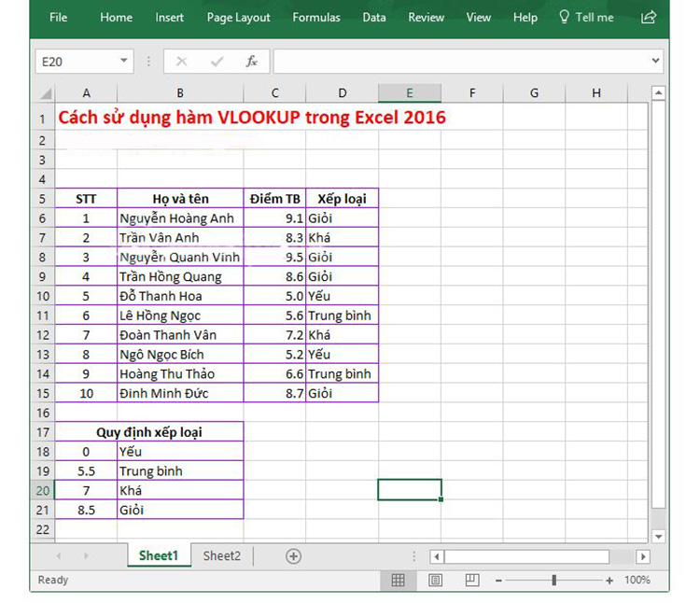Click the score cell 9.5

click(274, 258)
